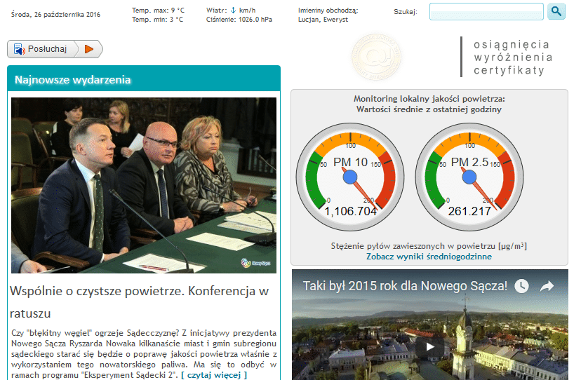
Task: Click the YouTube Watch Later clock icon
Action: pyautogui.click(x=521, y=286)
